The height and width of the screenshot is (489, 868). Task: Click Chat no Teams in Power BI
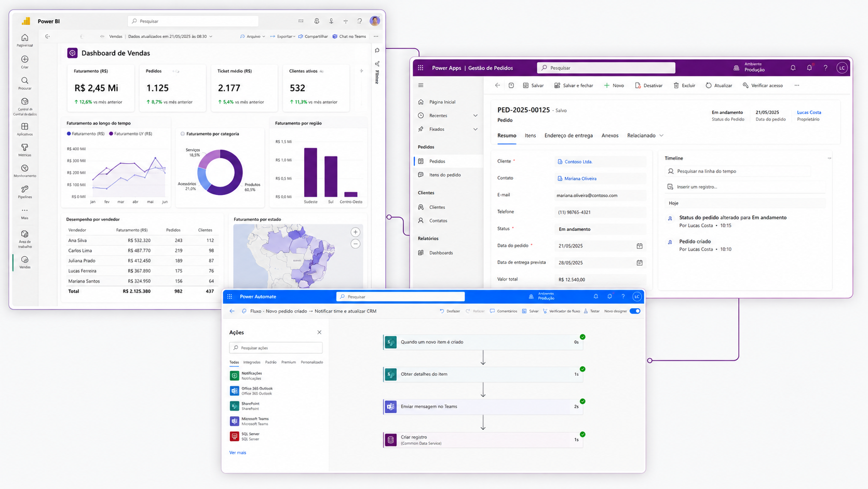pyautogui.click(x=349, y=36)
